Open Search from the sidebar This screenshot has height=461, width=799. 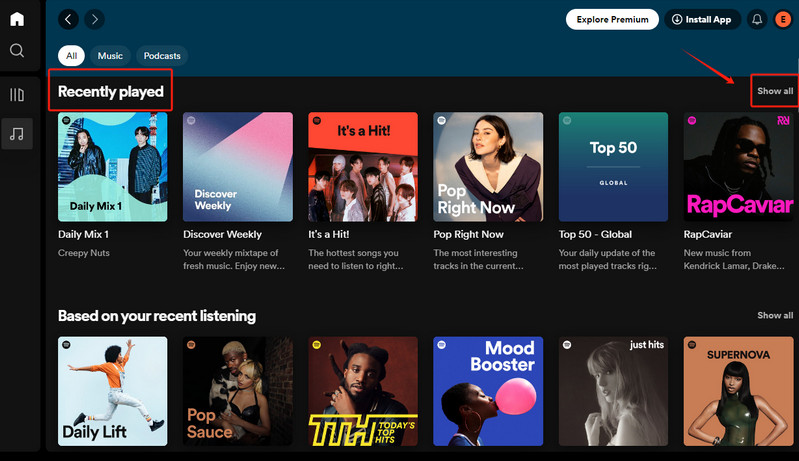tap(17, 50)
